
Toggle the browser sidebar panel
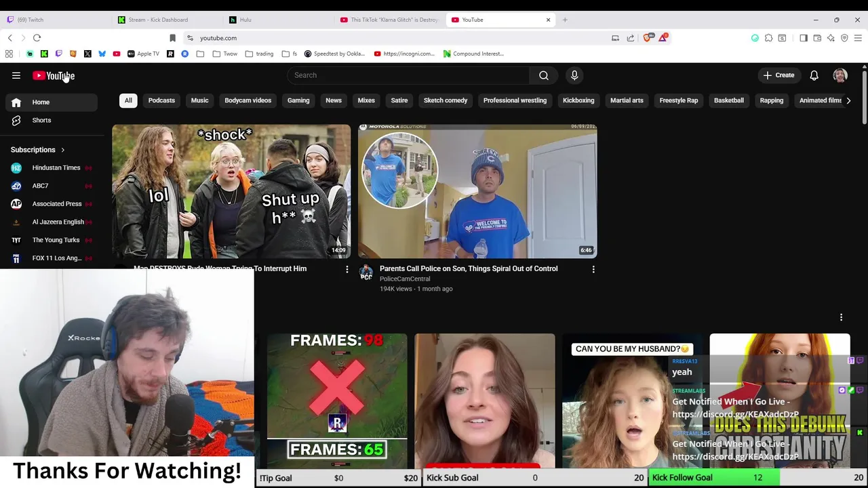[804, 38]
